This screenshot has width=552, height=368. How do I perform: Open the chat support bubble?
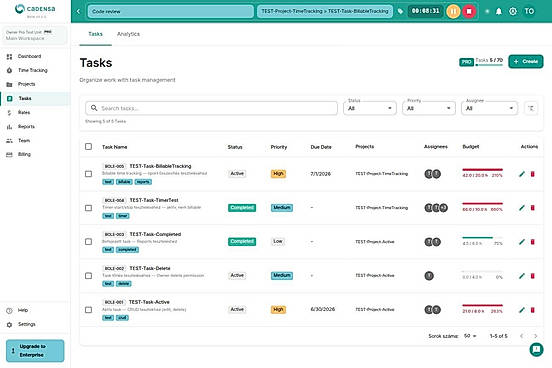click(536, 349)
